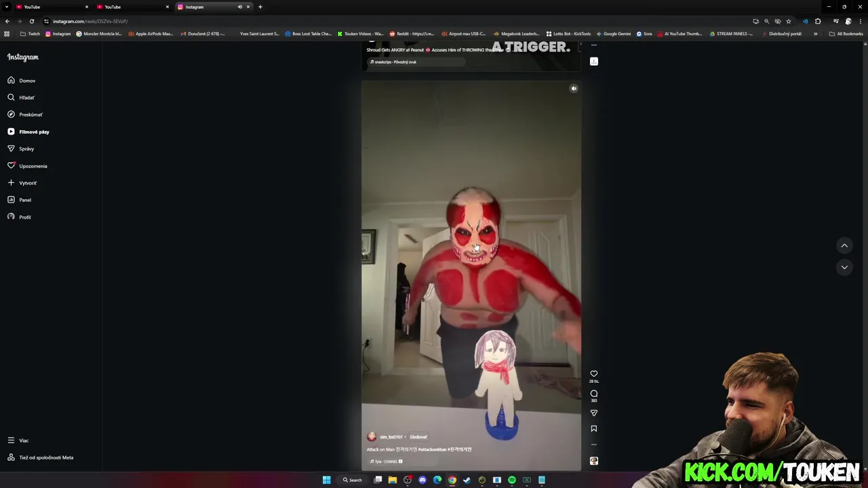Open Hľadať search in the sidebar
The width and height of the screenshot is (868, 488).
click(x=22, y=98)
